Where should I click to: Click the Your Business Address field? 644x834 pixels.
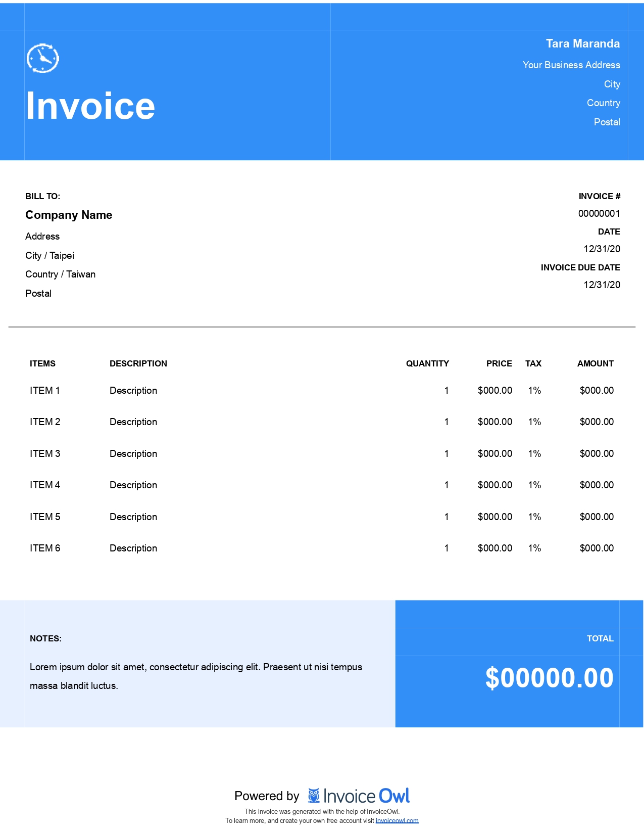[571, 65]
